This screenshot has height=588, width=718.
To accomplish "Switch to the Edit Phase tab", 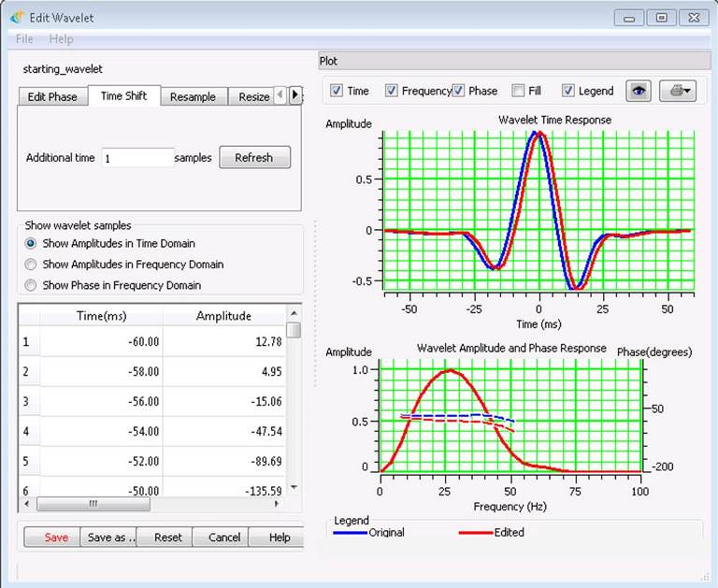I will tap(52, 96).
